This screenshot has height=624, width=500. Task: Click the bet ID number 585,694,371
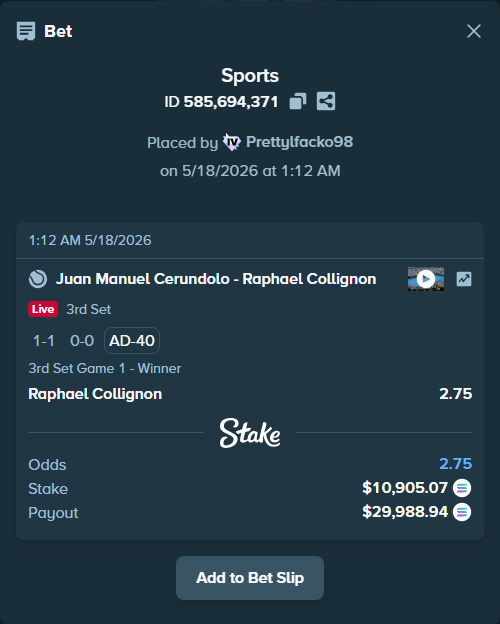coord(231,102)
